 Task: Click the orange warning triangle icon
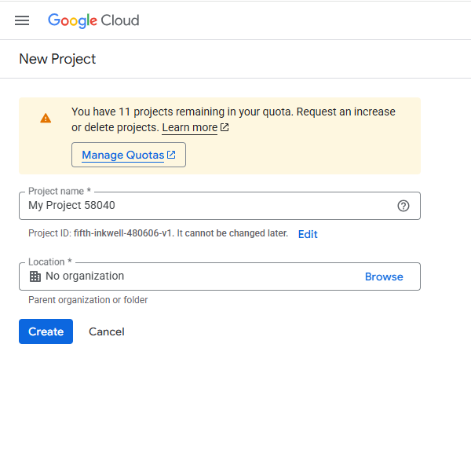(46, 118)
